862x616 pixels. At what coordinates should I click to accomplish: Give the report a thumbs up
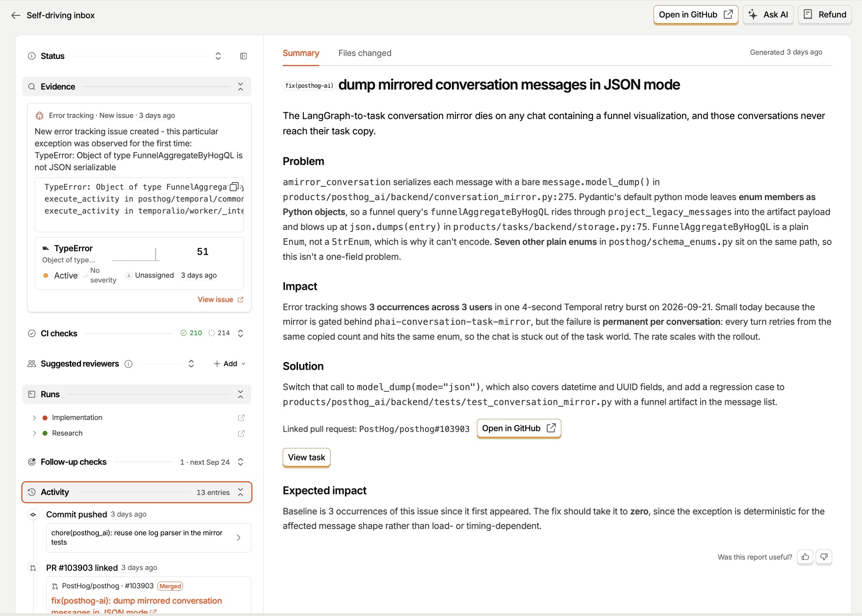click(805, 557)
